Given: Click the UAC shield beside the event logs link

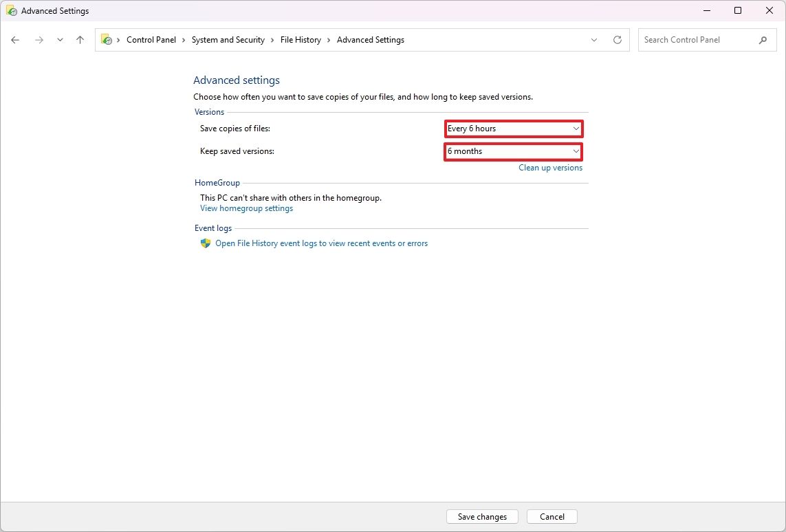Looking at the screenshot, I should pyautogui.click(x=204, y=243).
